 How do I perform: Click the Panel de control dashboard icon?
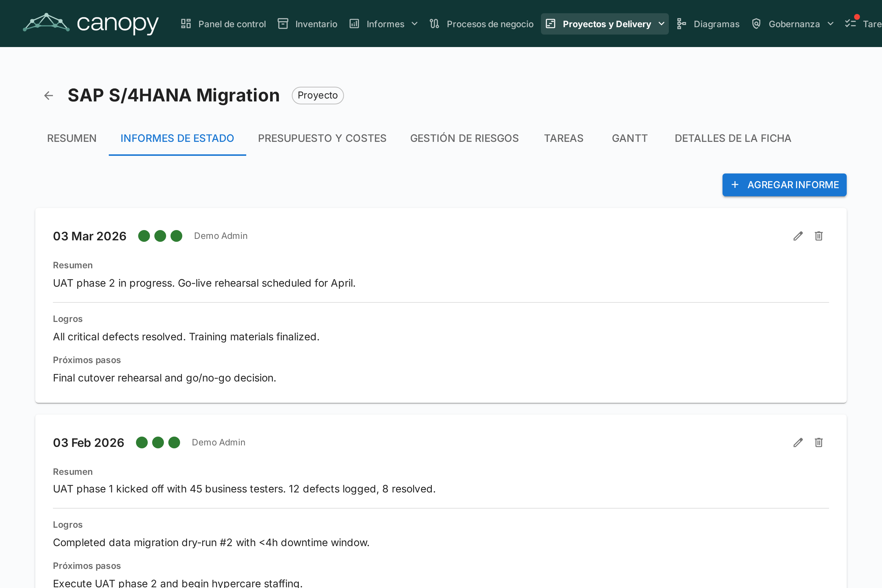[x=186, y=24]
